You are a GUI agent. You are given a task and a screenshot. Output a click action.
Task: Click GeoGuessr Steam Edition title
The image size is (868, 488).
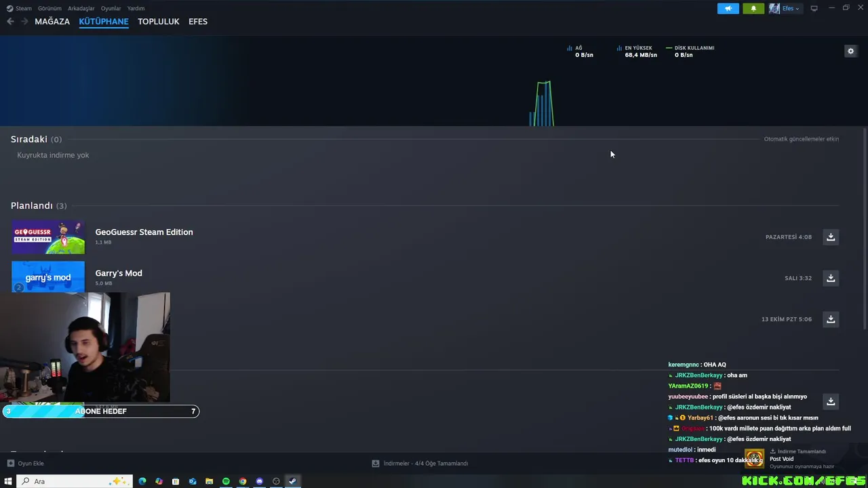coord(144,232)
